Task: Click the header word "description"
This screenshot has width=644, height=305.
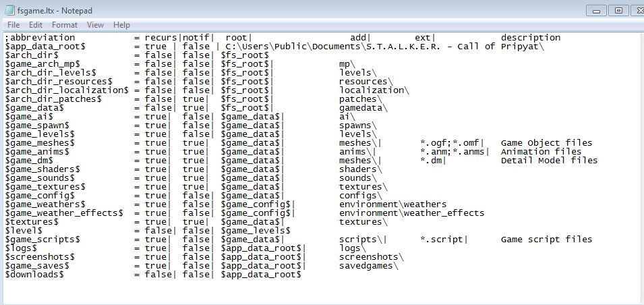Action: (x=531, y=38)
